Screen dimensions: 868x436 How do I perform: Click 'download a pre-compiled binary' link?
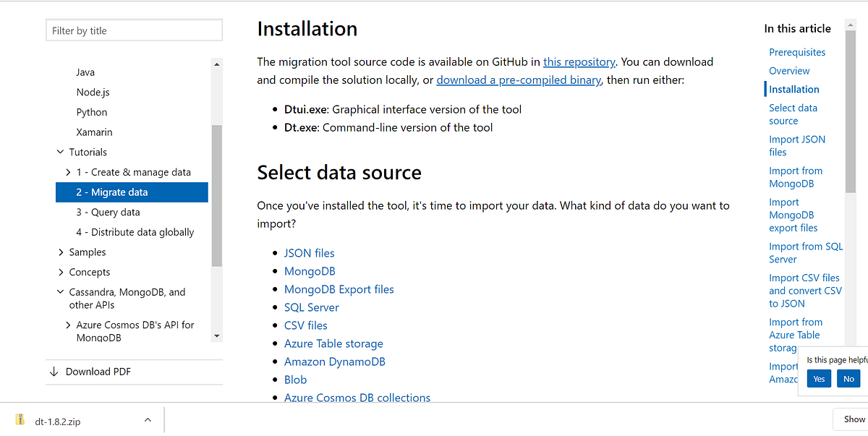point(519,80)
